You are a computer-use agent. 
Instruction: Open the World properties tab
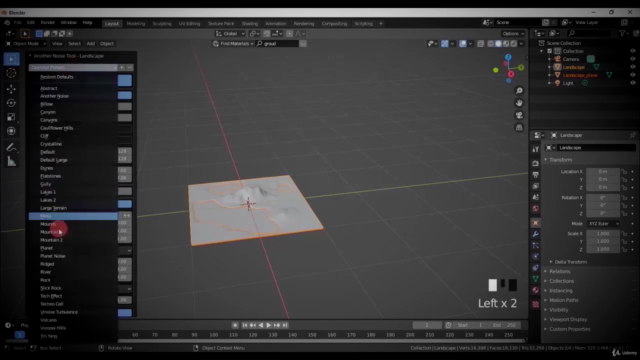(x=536, y=209)
